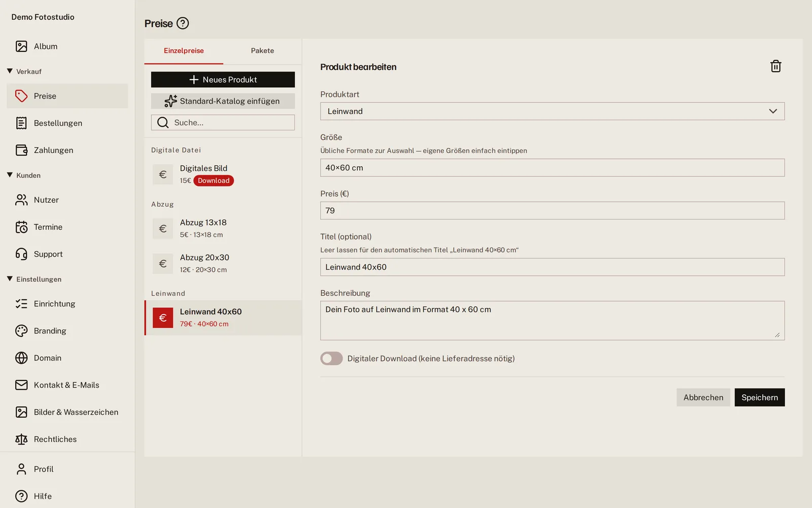Click the Preise tag icon in sidebar
This screenshot has width=812, height=508.
[21, 96]
